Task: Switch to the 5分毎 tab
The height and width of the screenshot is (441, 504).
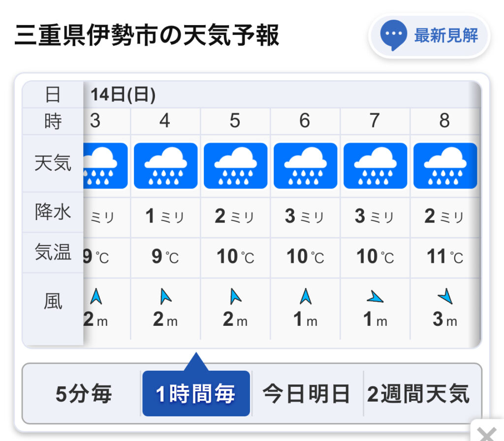Action: tap(84, 394)
